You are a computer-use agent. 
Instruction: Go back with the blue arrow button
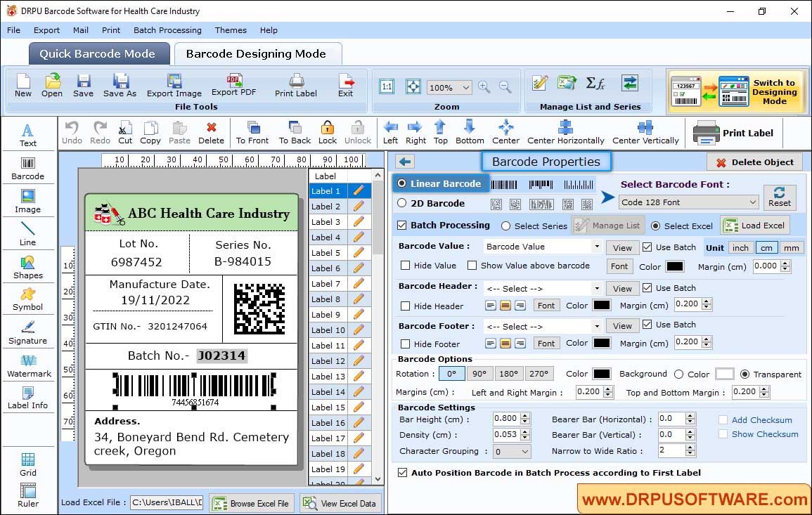[405, 162]
